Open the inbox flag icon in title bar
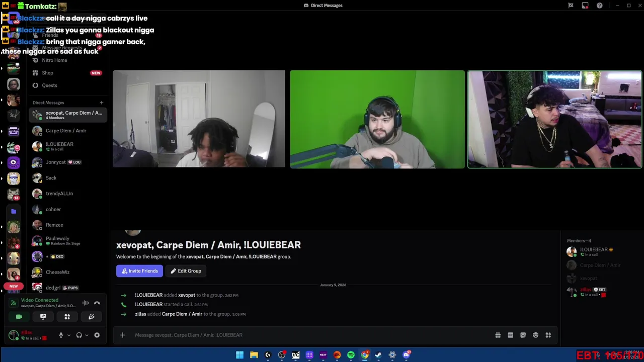 [x=571, y=6]
